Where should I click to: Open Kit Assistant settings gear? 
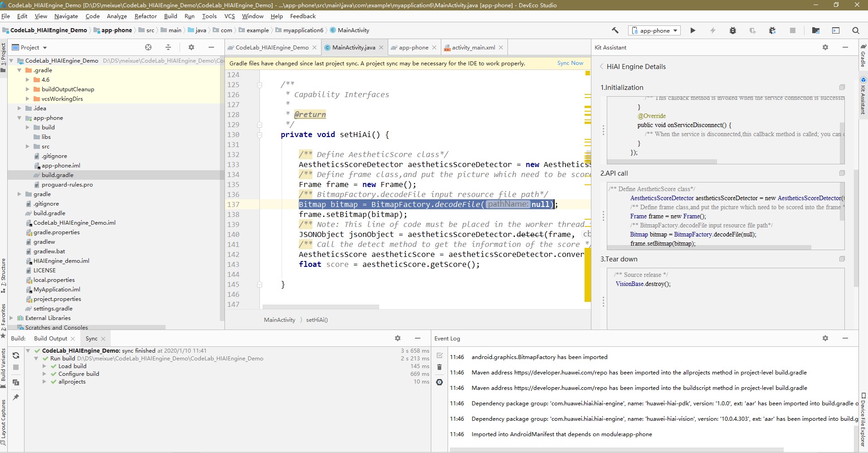click(825, 47)
